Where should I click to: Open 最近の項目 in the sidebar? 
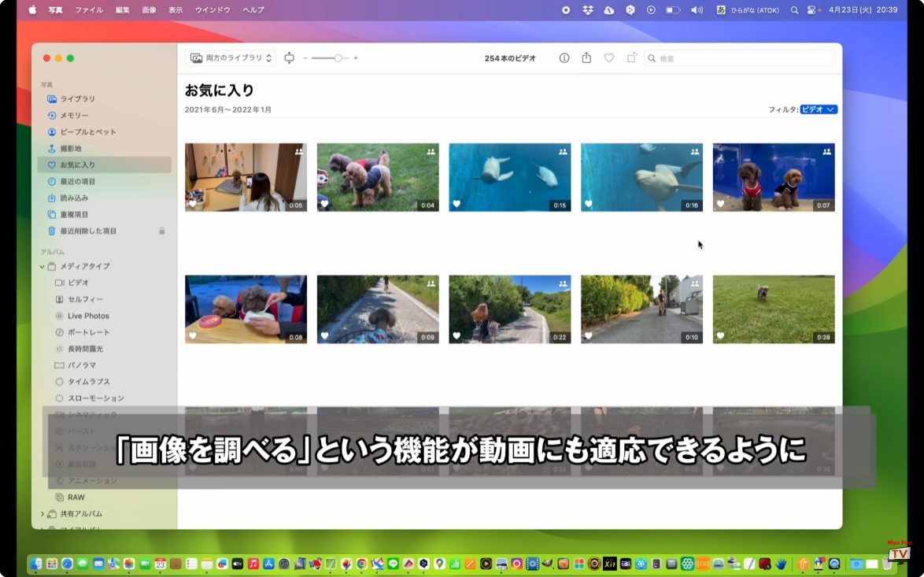click(105, 182)
